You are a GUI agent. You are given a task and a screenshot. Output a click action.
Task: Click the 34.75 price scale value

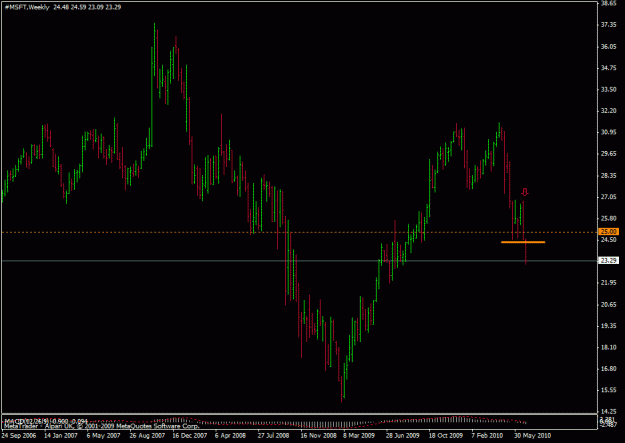609,68
